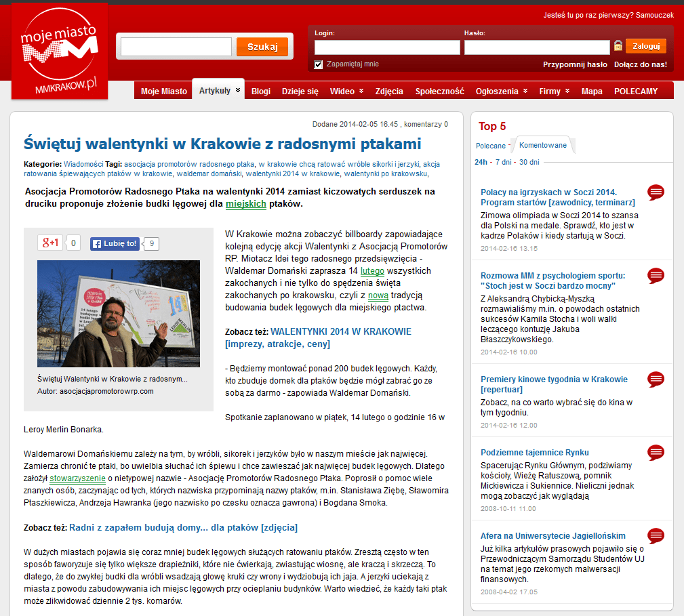
Task: Click the Facebook Lubię to! button
Action: coord(115,243)
